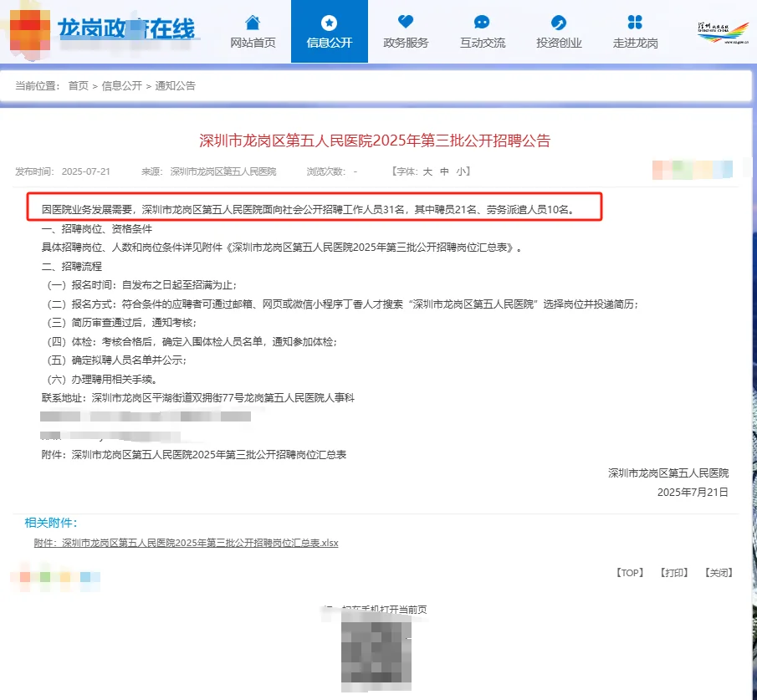Click the line （三）简历审查通过后

(122, 323)
